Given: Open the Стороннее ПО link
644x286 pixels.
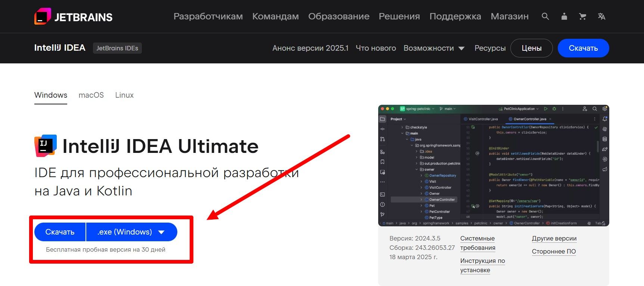Looking at the screenshot, I should [554, 252].
